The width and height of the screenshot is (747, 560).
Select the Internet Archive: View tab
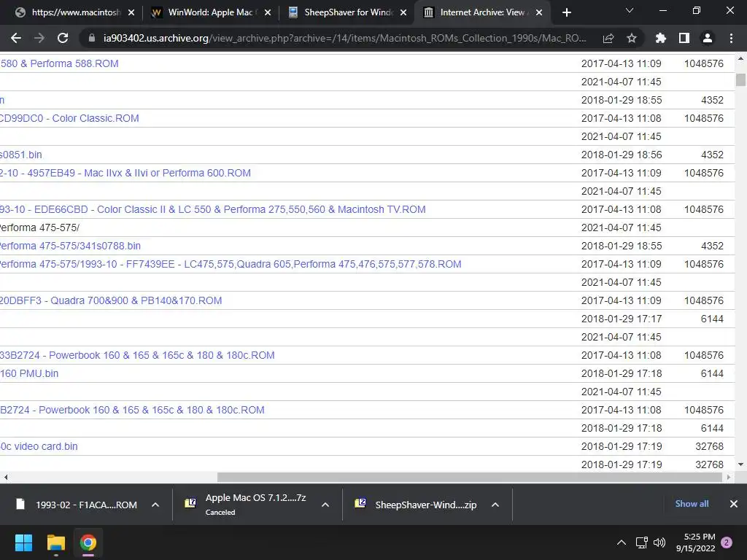(x=482, y=12)
